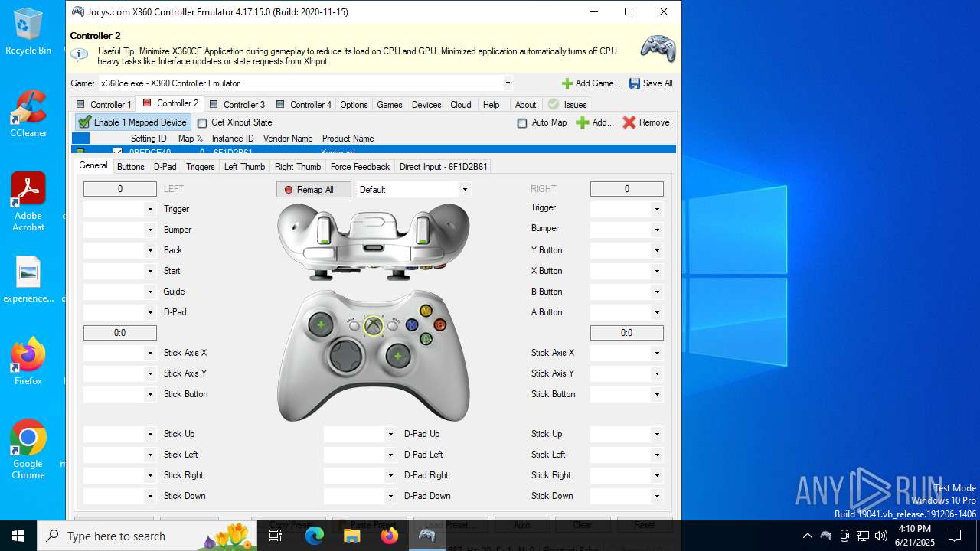This screenshot has height=551, width=980.
Task: Open Microsoft Edge from taskbar
Action: [x=315, y=536]
